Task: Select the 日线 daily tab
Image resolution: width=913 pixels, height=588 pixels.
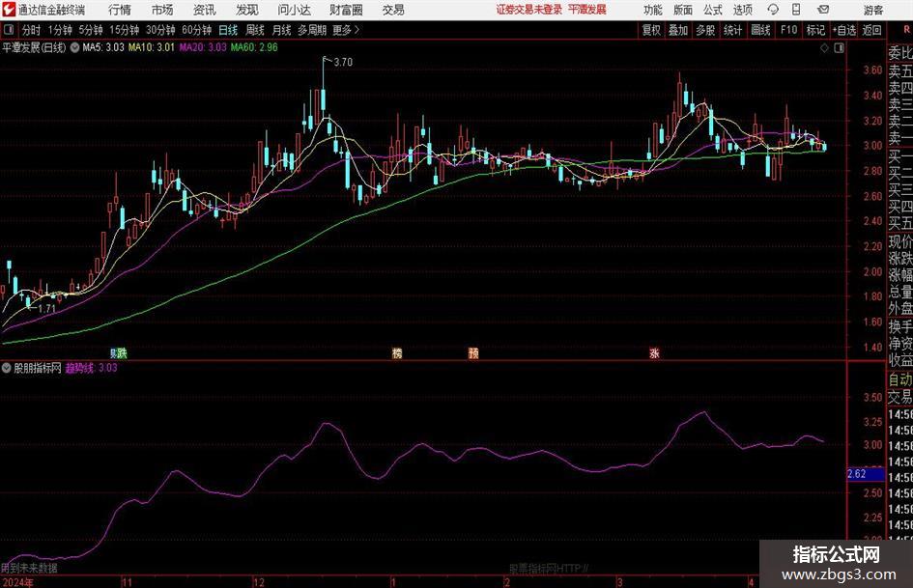Action: pyautogui.click(x=228, y=30)
